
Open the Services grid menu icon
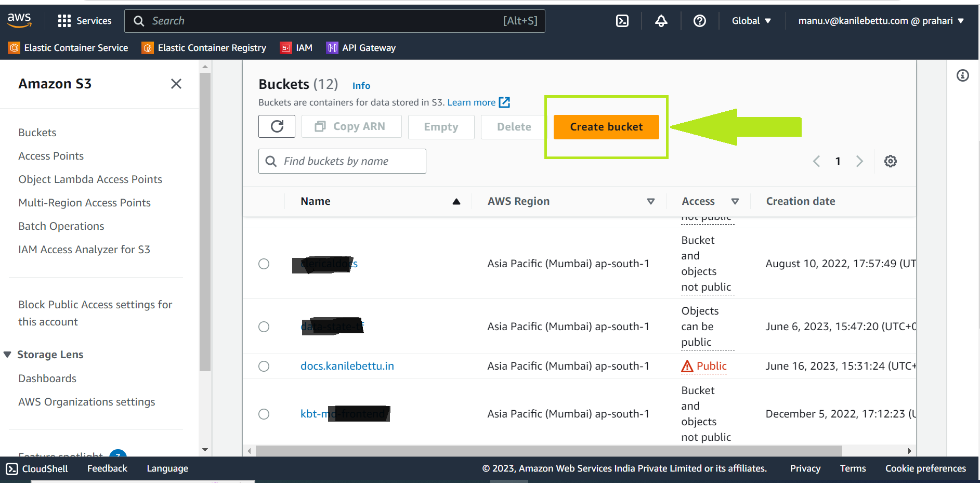click(x=64, y=21)
